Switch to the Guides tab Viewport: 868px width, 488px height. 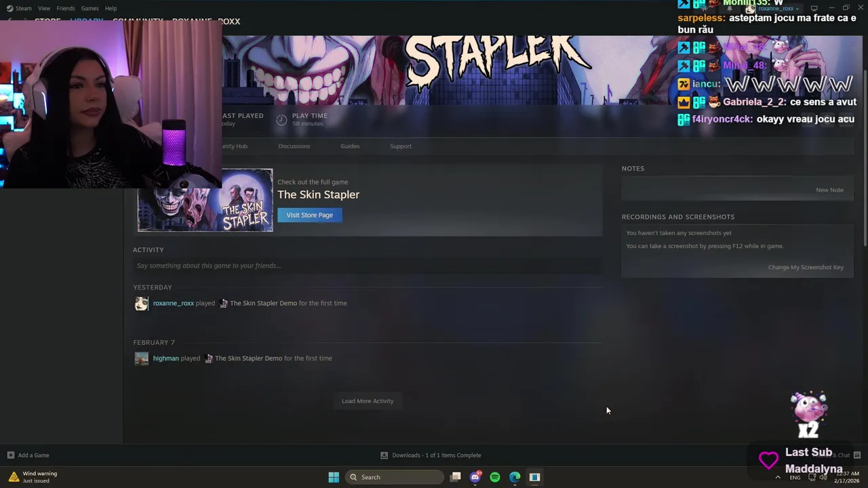[350, 146]
